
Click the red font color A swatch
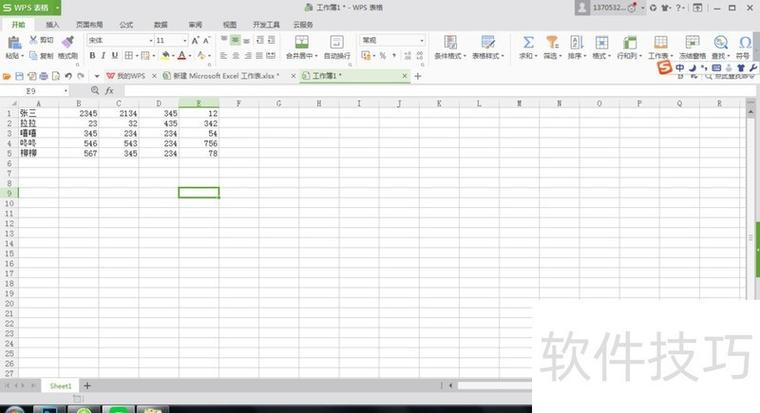182,56
